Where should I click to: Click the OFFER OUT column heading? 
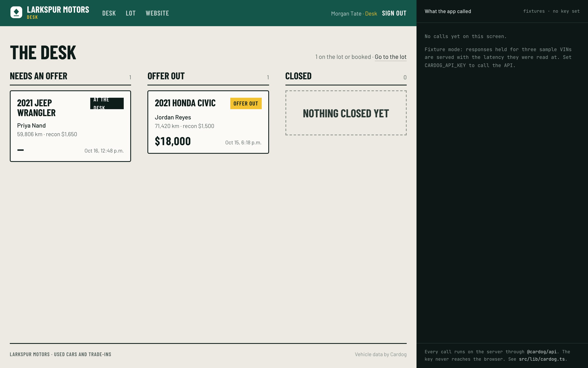point(166,76)
